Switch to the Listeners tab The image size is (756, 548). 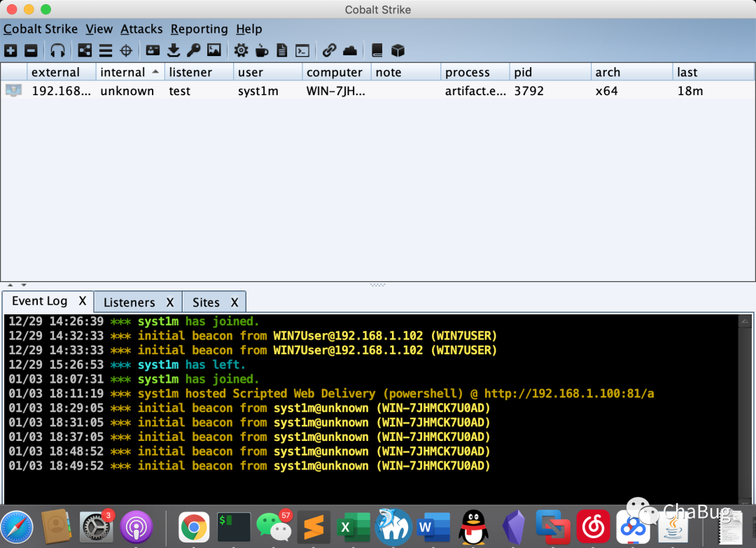point(129,302)
